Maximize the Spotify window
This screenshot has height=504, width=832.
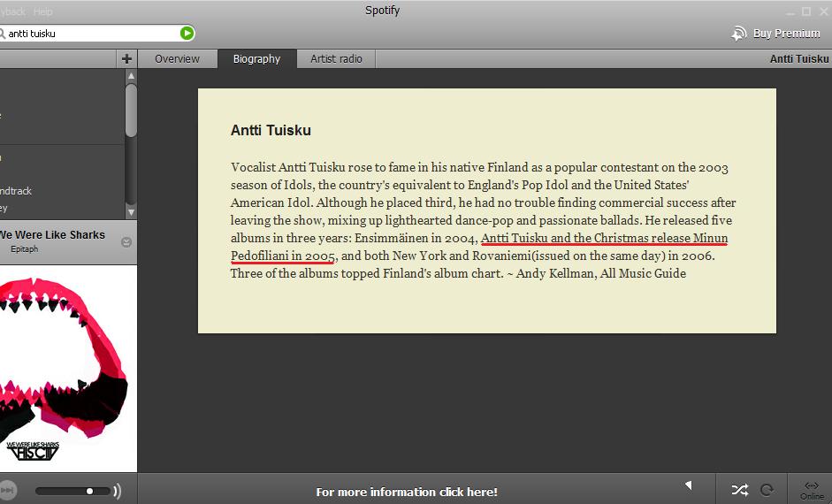click(x=806, y=11)
